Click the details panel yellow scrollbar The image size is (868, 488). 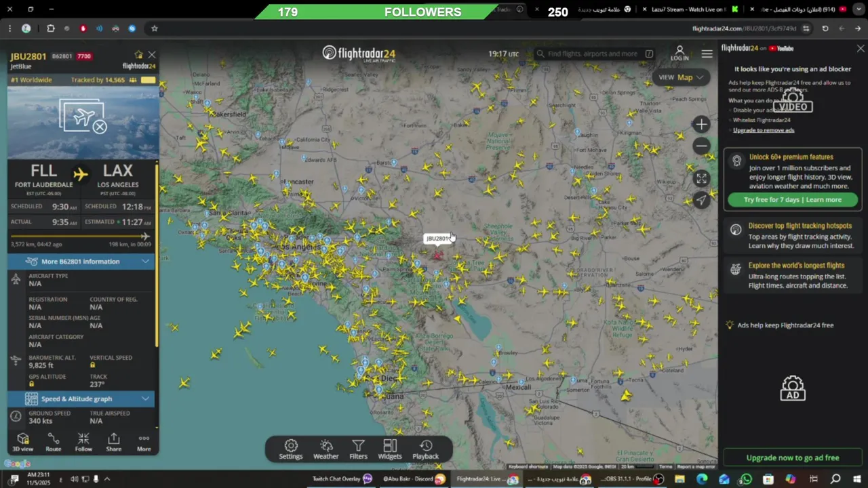(157, 254)
